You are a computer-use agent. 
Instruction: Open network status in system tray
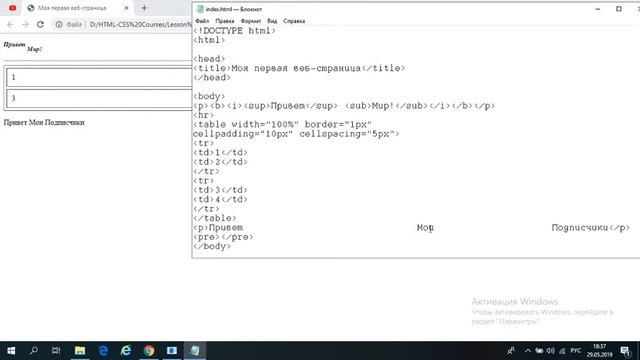562,351
